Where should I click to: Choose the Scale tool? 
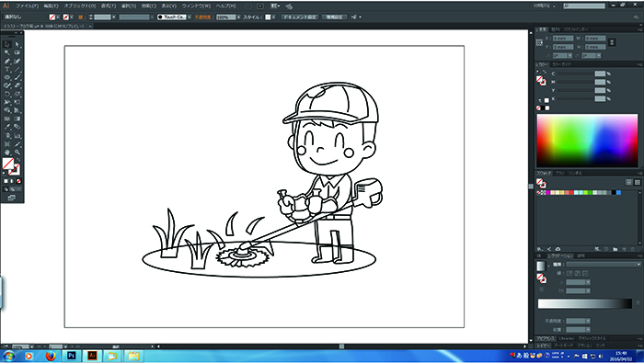tap(17, 94)
